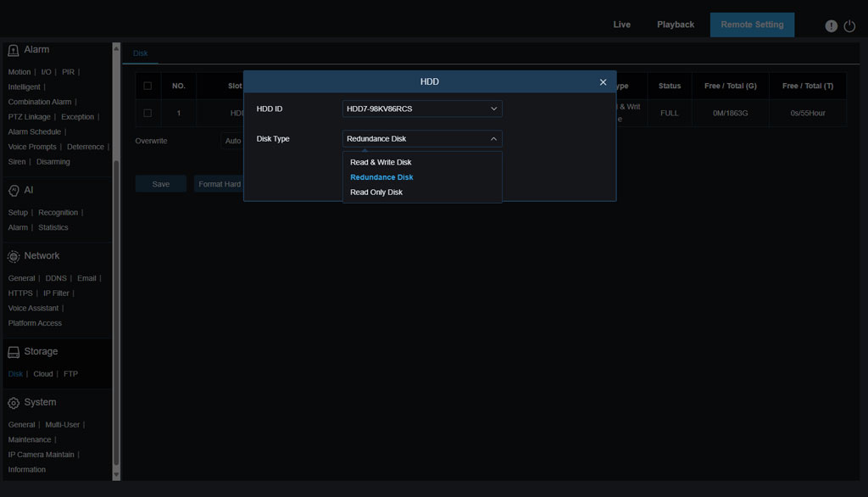
Task: Select the Disk tab above the table
Action: coord(139,53)
